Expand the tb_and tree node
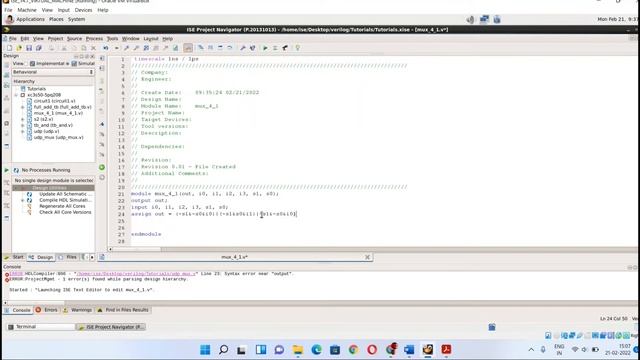Viewport: 640px width, 360px height. [x=23, y=125]
